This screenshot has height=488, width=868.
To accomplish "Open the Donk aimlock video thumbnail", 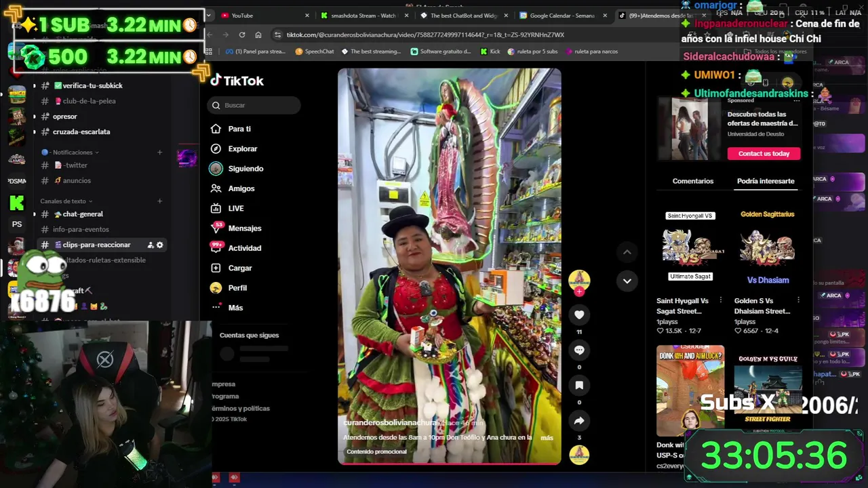I will 690,390.
